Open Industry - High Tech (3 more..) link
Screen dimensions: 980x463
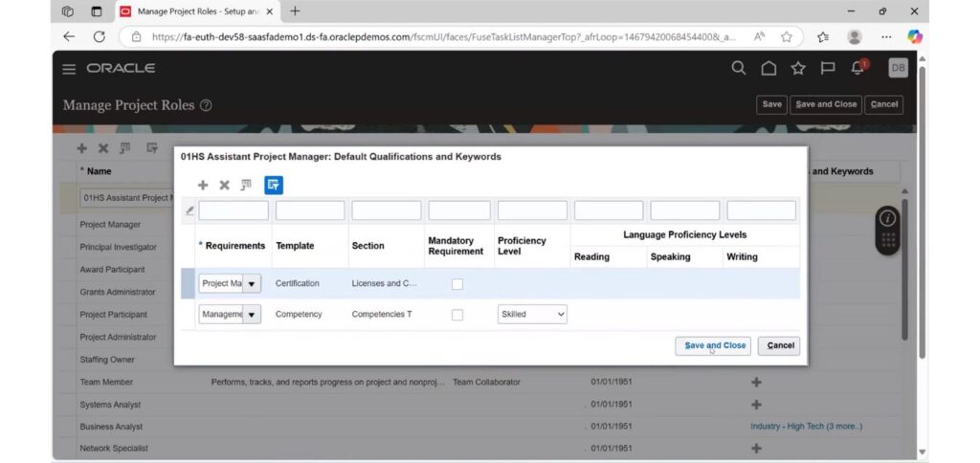[x=806, y=426]
